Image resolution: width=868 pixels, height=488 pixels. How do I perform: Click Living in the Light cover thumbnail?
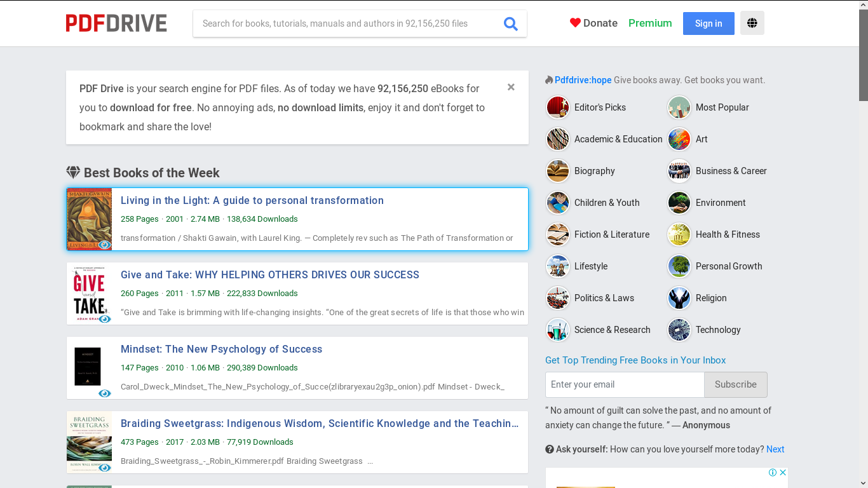pos(90,219)
